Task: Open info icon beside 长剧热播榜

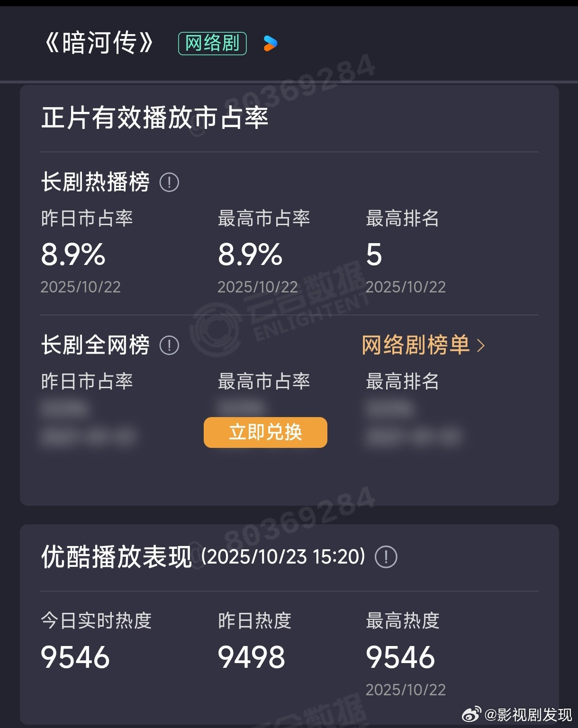Action: (x=169, y=182)
